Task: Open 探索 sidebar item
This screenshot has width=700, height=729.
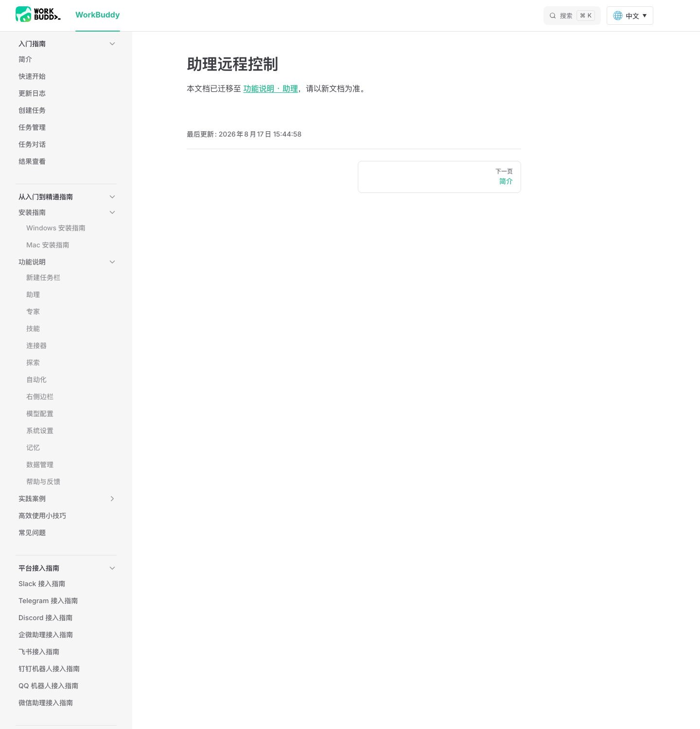Action: tap(33, 363)
